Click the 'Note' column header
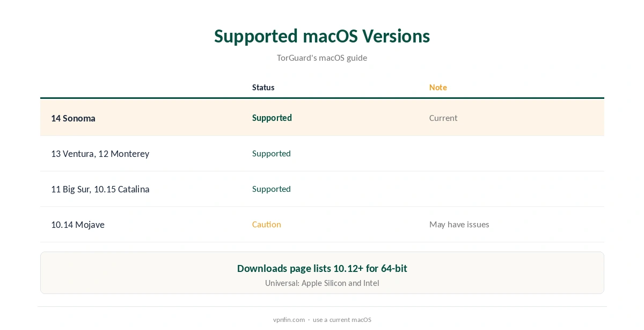Image resolution: width=644 pixels, height=330 pixels. coord(438,87)
